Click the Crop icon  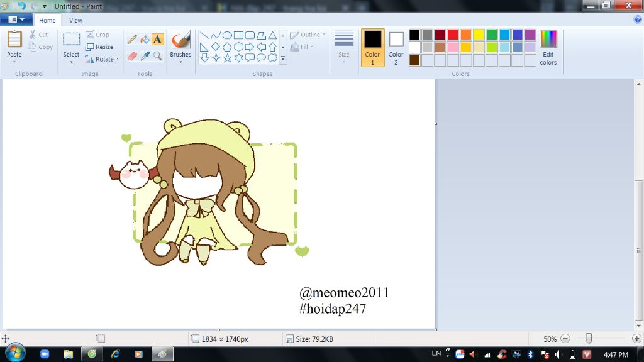[89, 35]
